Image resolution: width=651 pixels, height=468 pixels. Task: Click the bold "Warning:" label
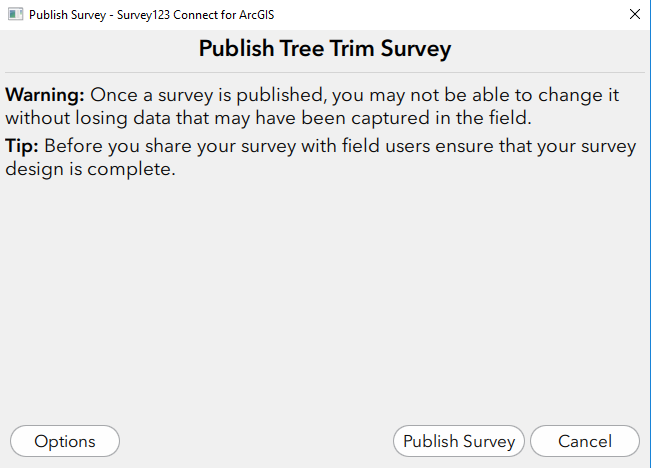pyautogui.click(x=45, y=95)
